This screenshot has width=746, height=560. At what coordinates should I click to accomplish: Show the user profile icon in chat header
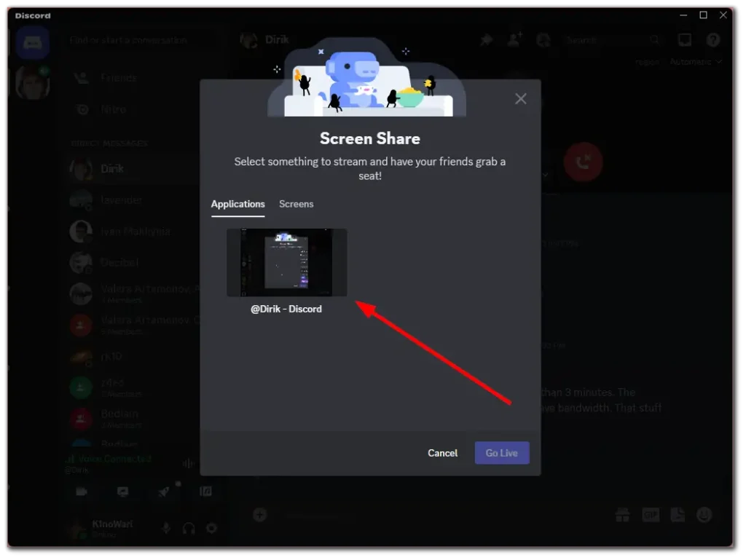[x=543, y=40]
